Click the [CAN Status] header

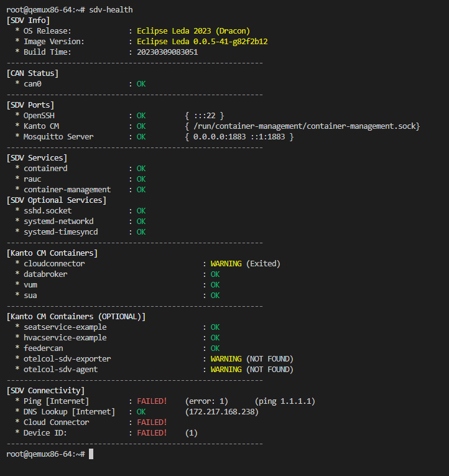(x=32, y=73)
